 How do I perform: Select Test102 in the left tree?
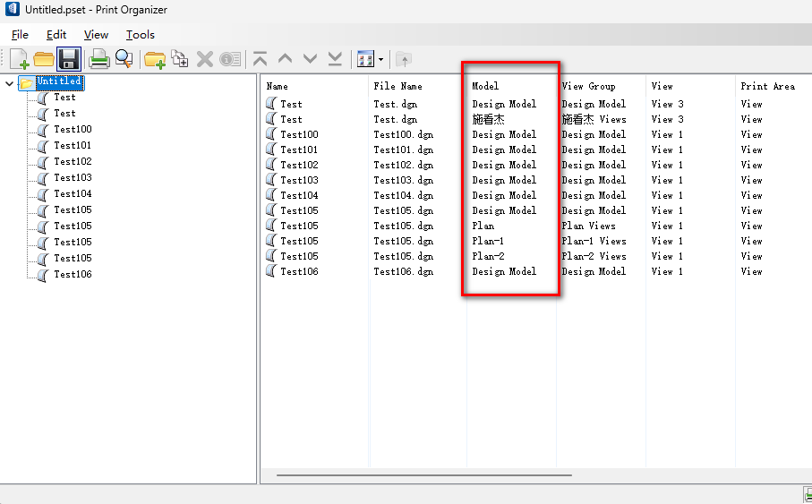tap(73, 161)
